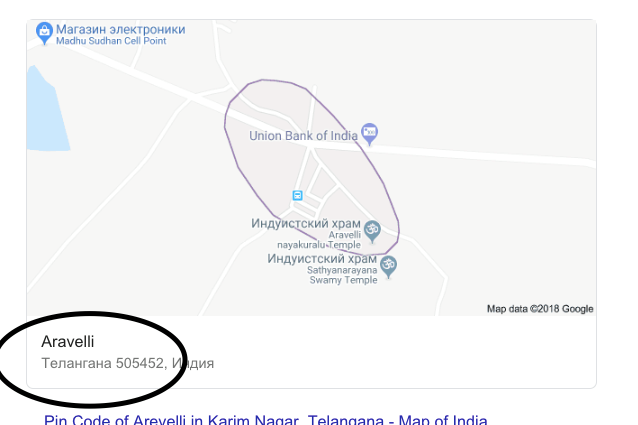Open the Магазин электроники map label
This screenshot has height=425, width=638.
point(120,29)
